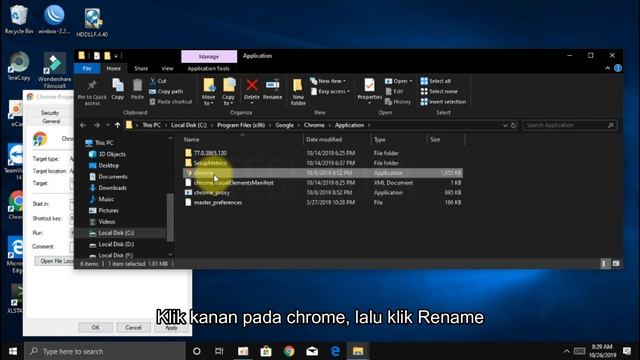
Task: Open Recent locations dropdown arrow
Action: (107, 125)
